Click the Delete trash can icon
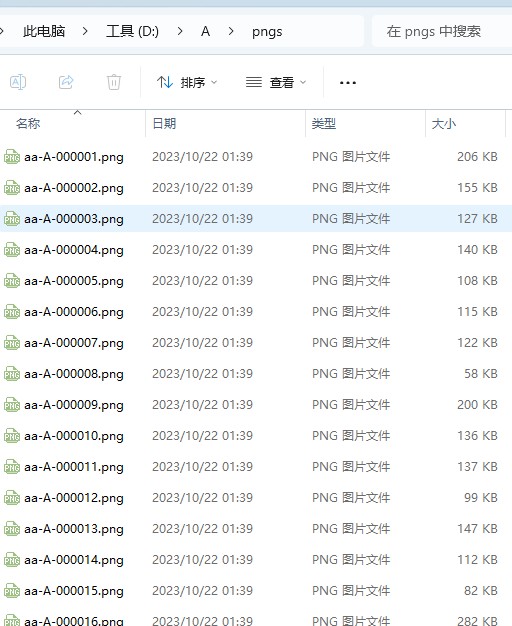512x626 pixels. pyautogui.click(x=114, y=82)
